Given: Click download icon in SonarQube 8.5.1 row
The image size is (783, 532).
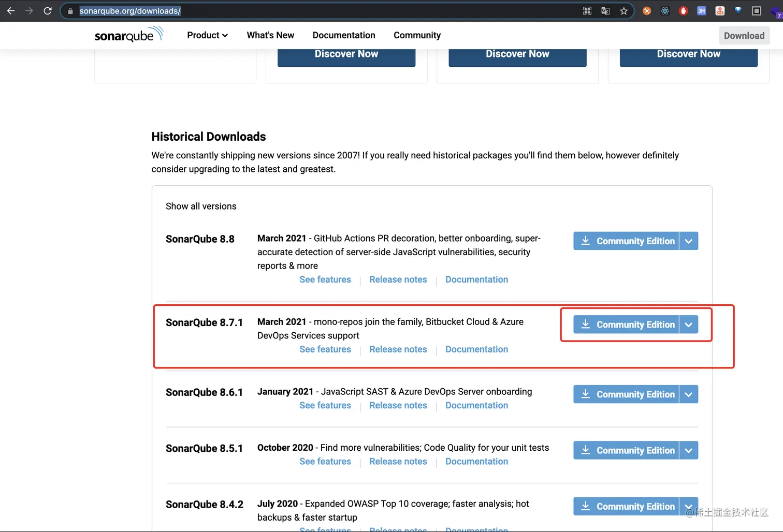Looking at the screenshot, I should pos(586,450).
